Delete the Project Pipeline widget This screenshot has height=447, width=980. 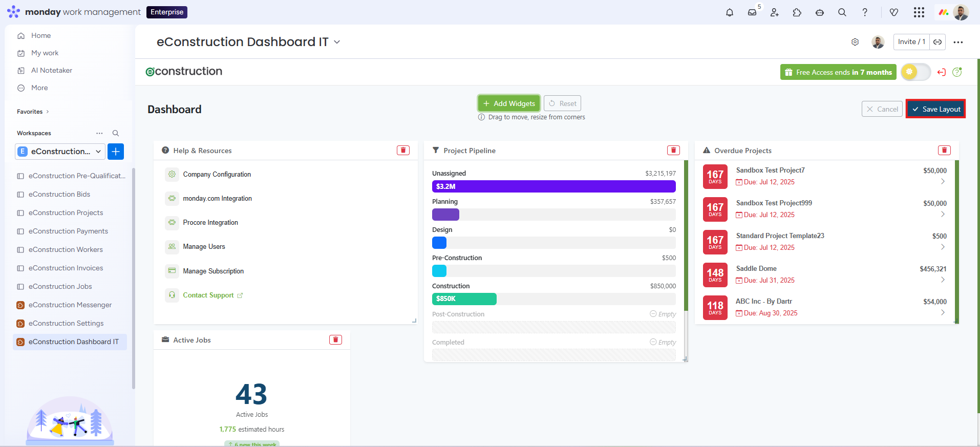click(673, 150)
